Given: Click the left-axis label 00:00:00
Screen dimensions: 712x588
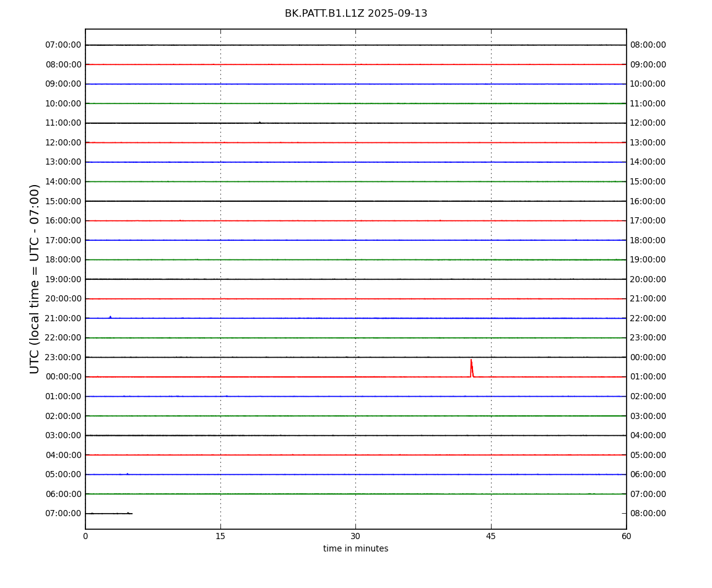Looking at the screenshot, I should 63,377.
